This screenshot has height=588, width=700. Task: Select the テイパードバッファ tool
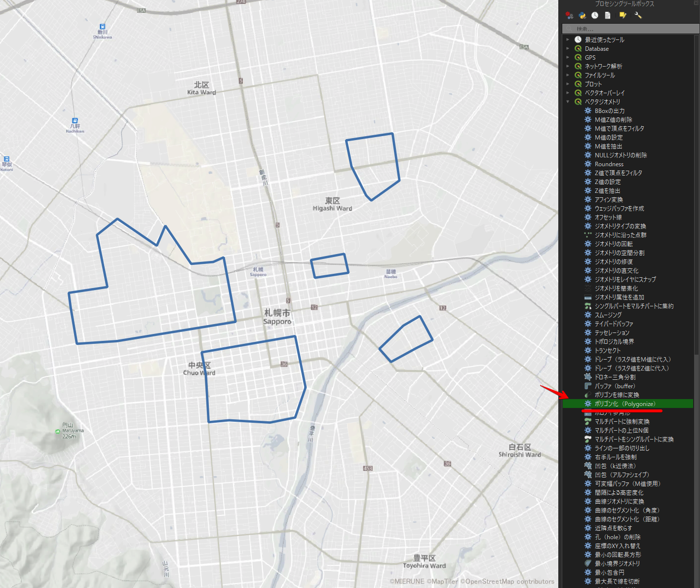coord(614,324)
